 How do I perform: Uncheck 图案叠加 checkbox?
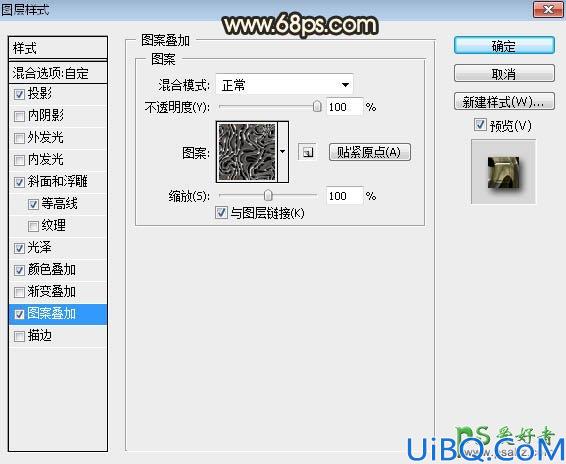coord(19,315)
